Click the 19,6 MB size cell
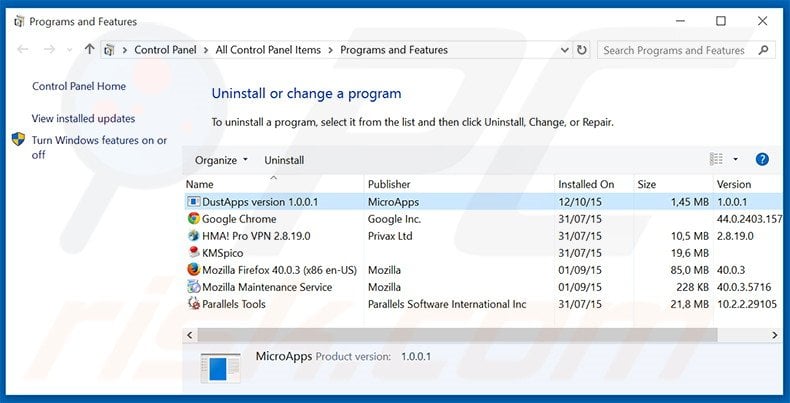This screenshot has height=403, width=790. pos(690,253)
